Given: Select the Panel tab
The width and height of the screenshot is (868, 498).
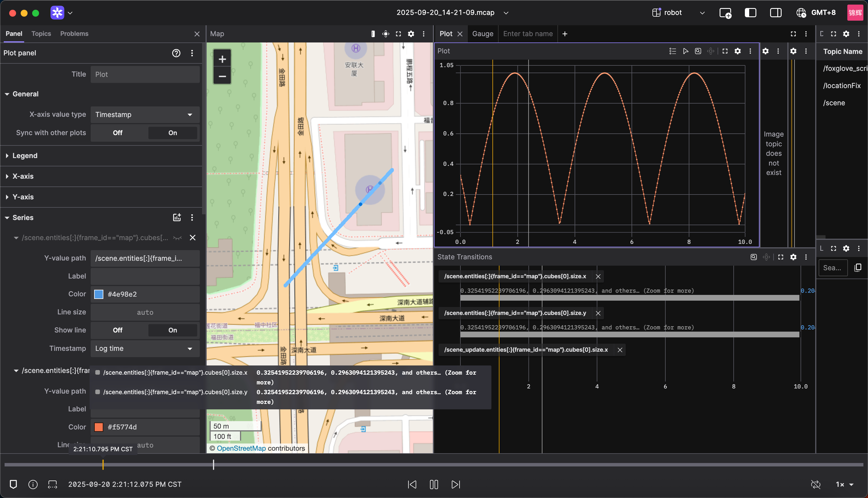Looking at the screenshot, I should 14,34.
